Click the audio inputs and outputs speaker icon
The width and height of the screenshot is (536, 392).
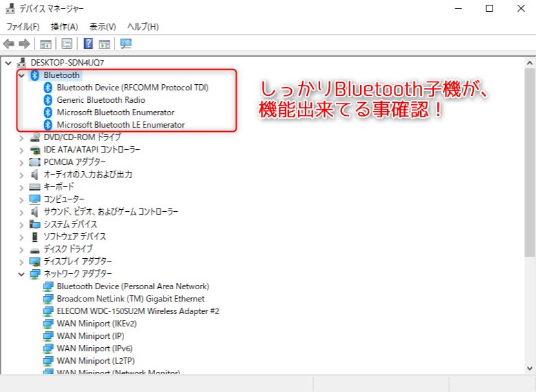34,175
